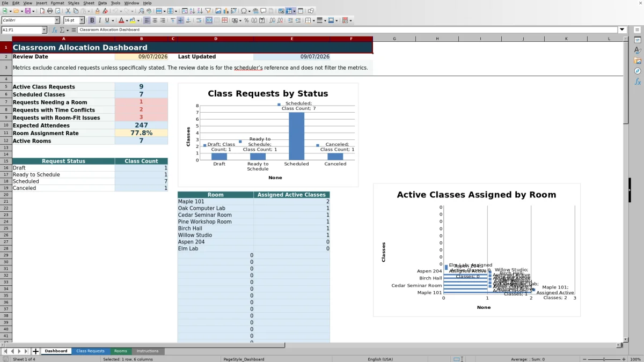Click the AutoFilter funnel icon
The height and width of the screenshot is (362, 644).
(x=208, y=11)
